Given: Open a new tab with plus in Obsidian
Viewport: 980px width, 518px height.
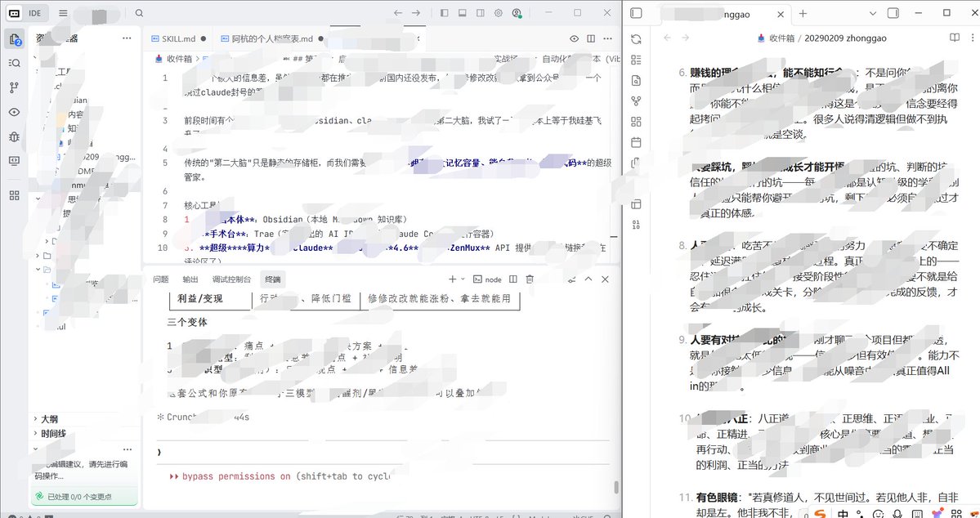Looking at the screenshot, I should pos(803,13).
